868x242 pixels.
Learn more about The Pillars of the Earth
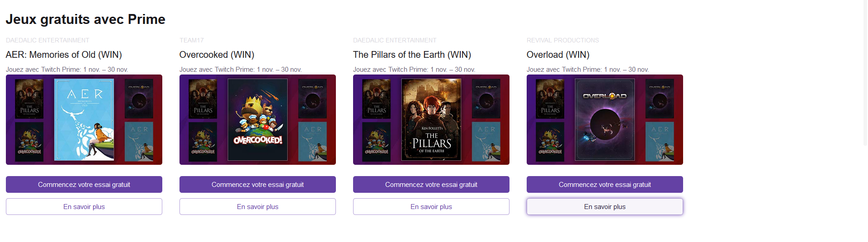(431, 207)
